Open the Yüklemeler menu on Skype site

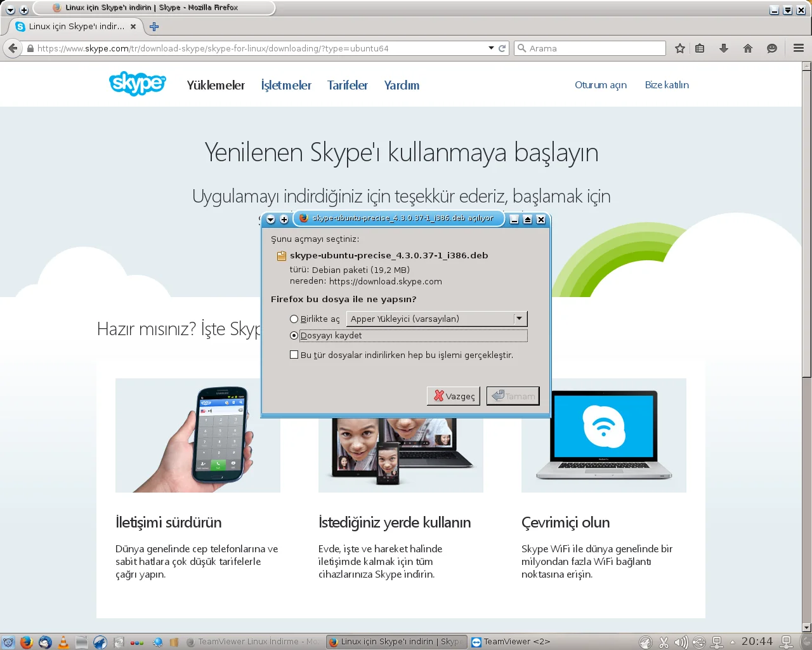click(216, 85)
